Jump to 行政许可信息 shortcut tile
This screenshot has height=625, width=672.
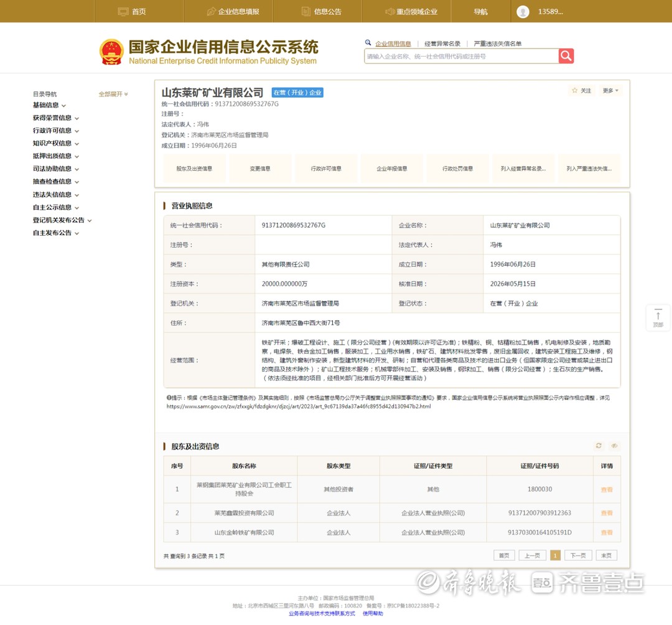326,169
